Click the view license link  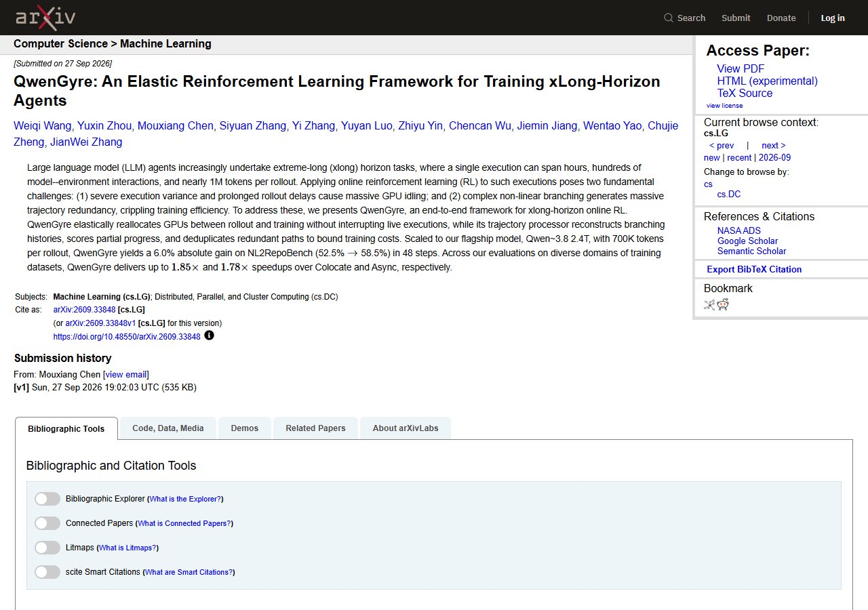click(724, 106)
